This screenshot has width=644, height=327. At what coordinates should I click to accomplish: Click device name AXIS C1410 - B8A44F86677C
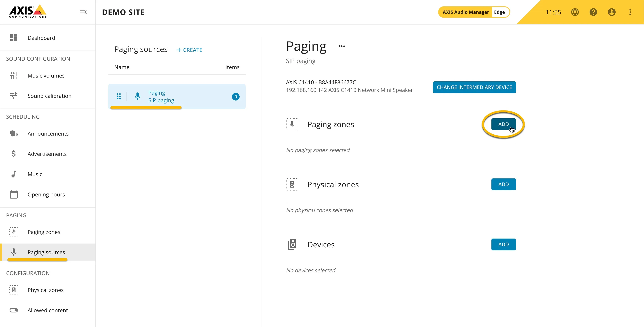point(321,82)
